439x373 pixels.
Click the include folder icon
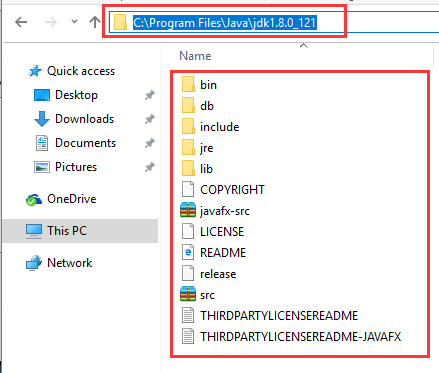pyautogui.click(x=188, y=126)
